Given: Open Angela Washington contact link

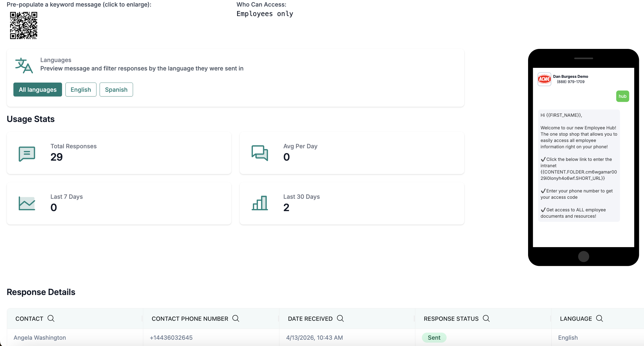Looking at the screenshot, I should coord(40,338).
